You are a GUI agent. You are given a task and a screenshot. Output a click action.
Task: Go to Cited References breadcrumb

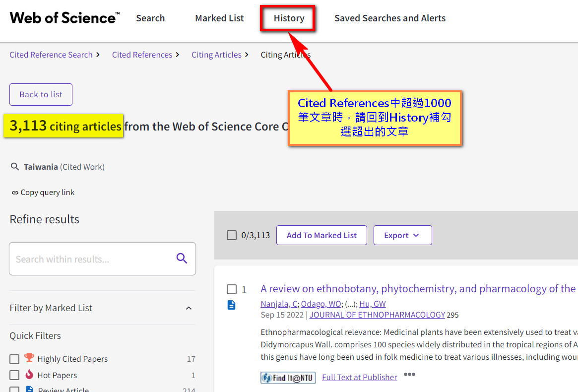pyautogui.click(x=142, y=55)
